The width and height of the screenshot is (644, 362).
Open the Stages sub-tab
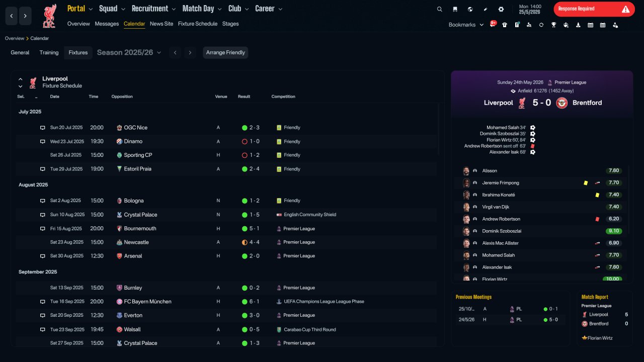click(x=230, y=24)
